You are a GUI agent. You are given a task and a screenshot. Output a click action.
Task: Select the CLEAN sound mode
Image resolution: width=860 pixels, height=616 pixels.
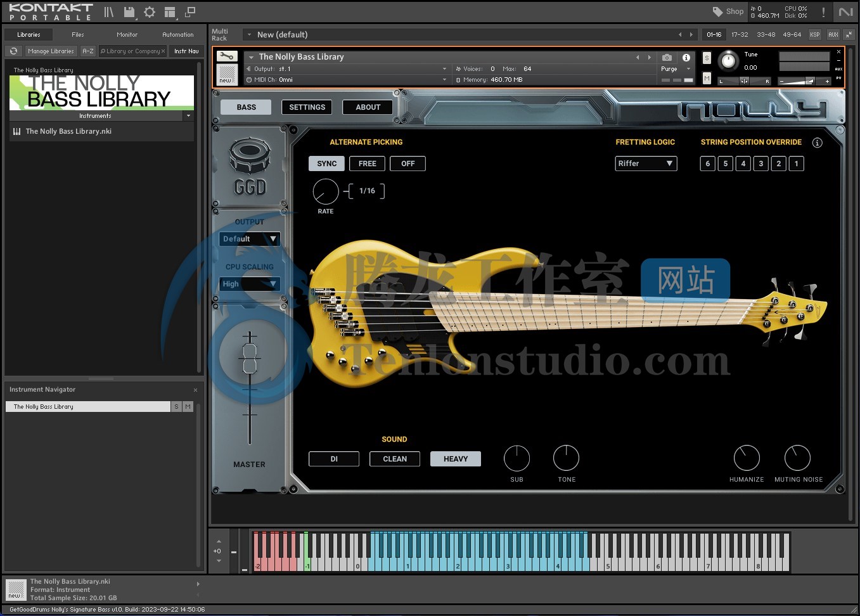pos(395,459)
